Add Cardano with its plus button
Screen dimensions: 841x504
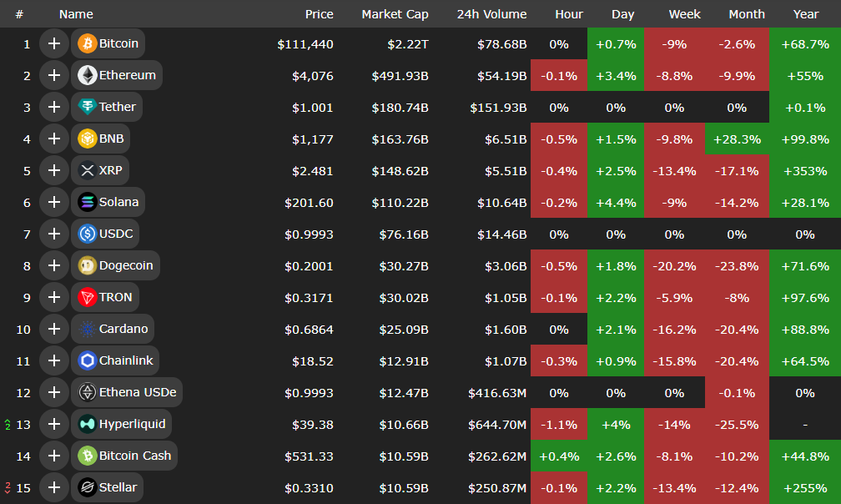point(54,329)
